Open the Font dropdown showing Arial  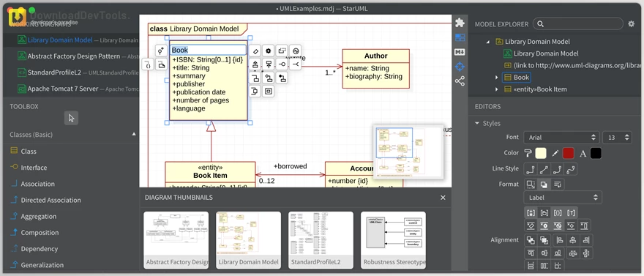click(x=561, y=138)
